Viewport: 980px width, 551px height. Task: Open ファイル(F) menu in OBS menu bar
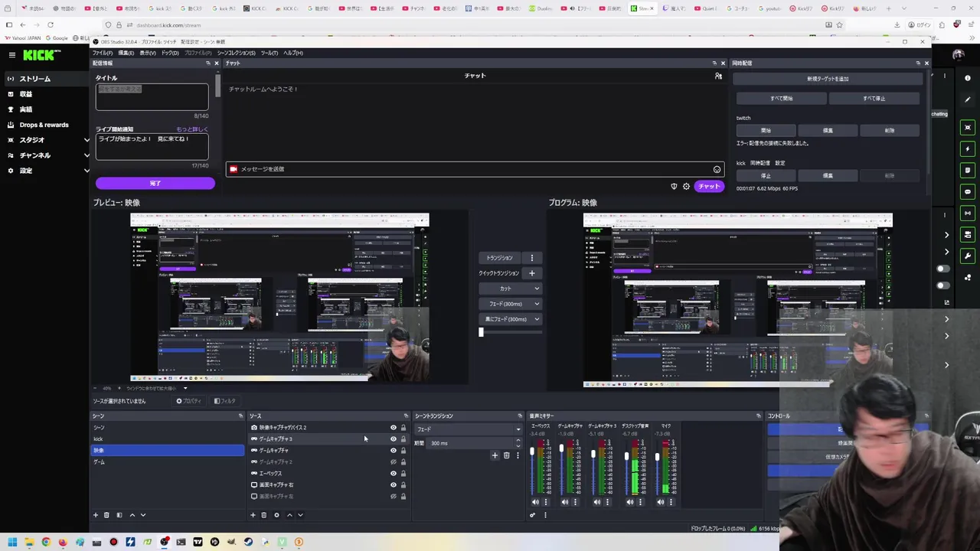point(103,53)
